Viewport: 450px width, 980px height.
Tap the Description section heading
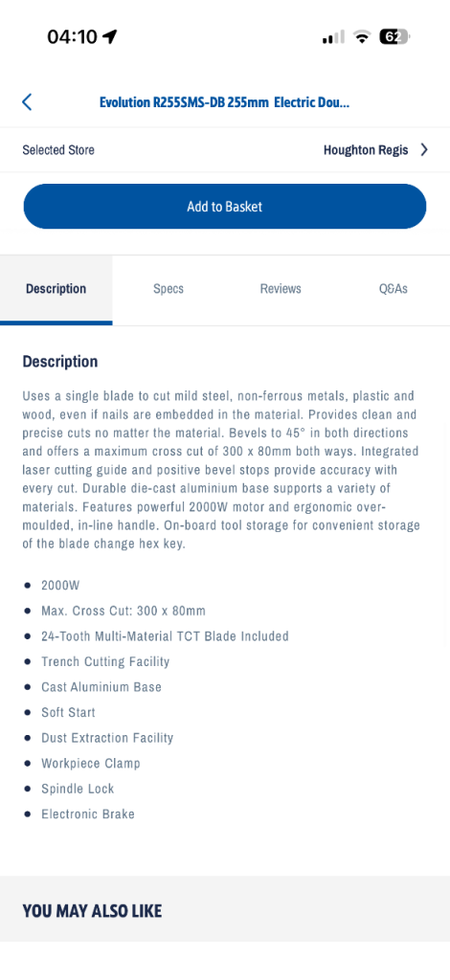point(60,361)
